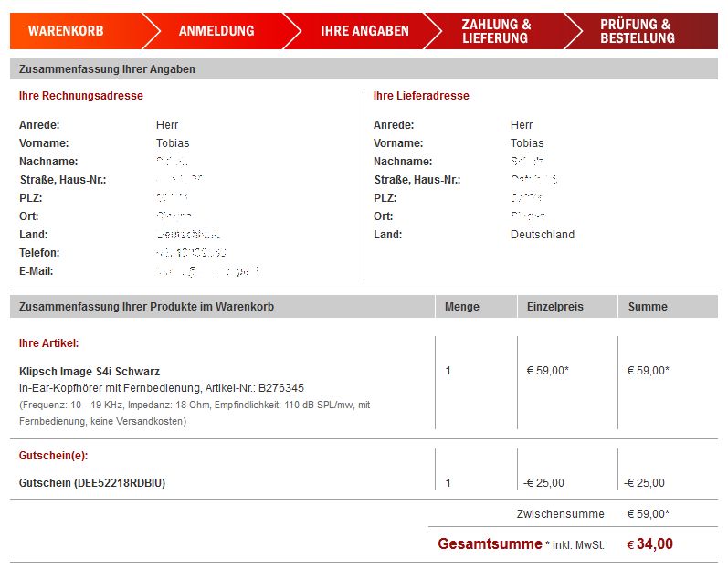This screenshot has height=569, width=728.
Task: Click the product quantity 1 in the Menge column
Action: click(448, 371)
